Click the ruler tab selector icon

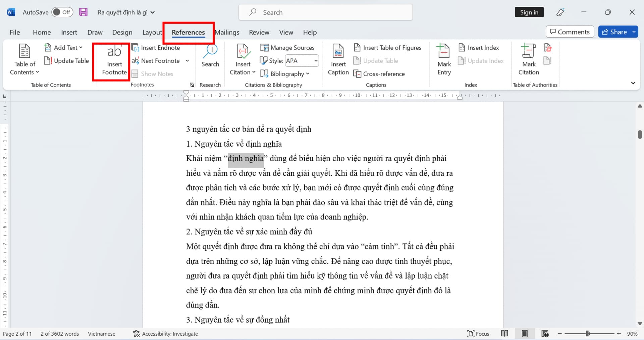point(5,96)
